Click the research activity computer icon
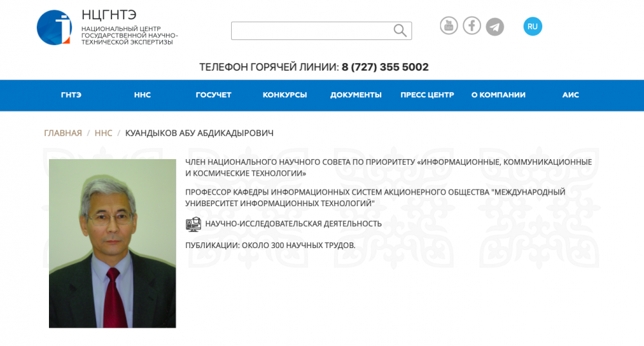Screen dimensions: 644x346 click(x=193, y=224)
